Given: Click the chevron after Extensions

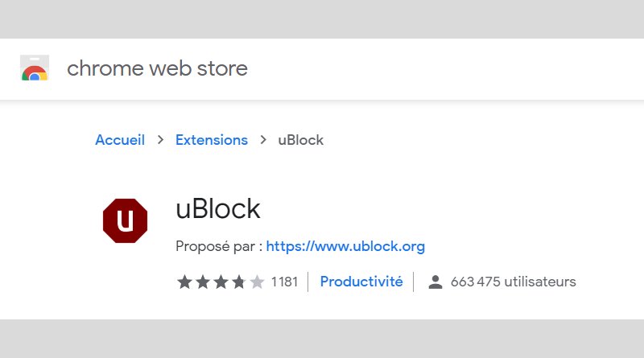Looking at the screenshot, I should point(262,140).
